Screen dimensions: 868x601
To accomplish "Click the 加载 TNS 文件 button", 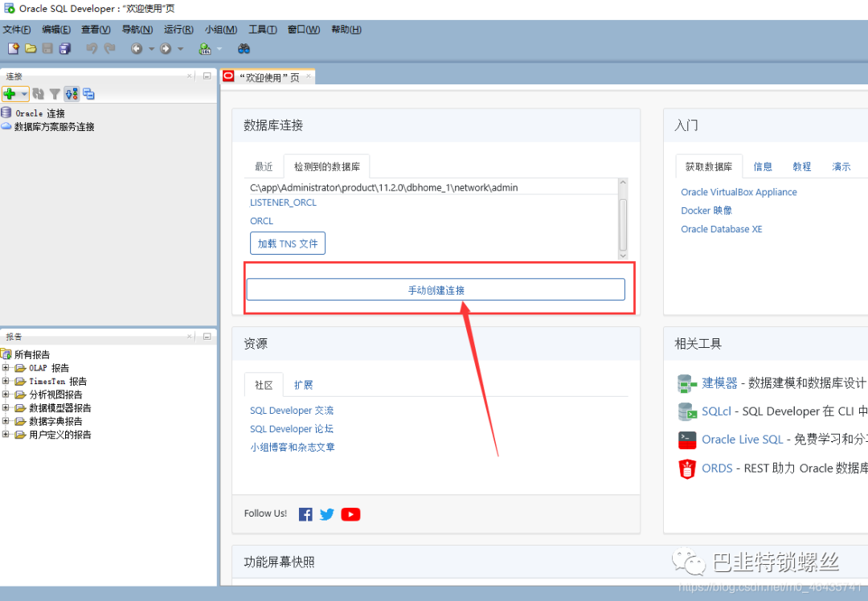I will coord(287,243).
